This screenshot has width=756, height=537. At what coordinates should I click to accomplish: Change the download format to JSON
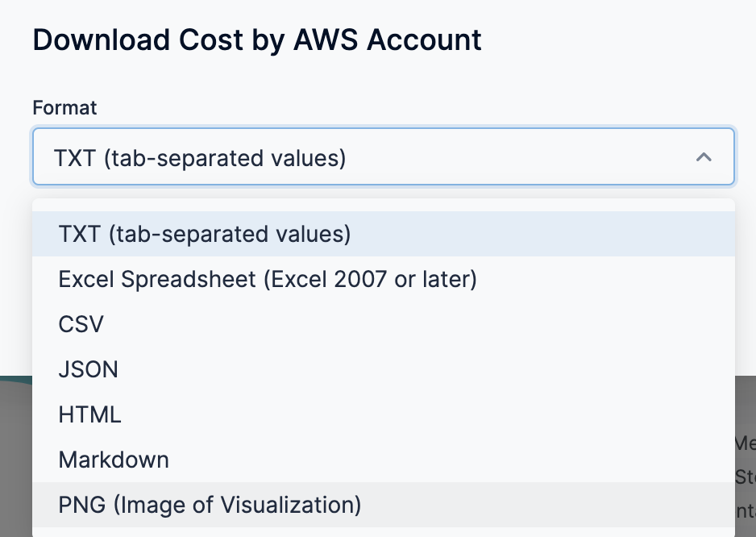click(x=89, y=369)
